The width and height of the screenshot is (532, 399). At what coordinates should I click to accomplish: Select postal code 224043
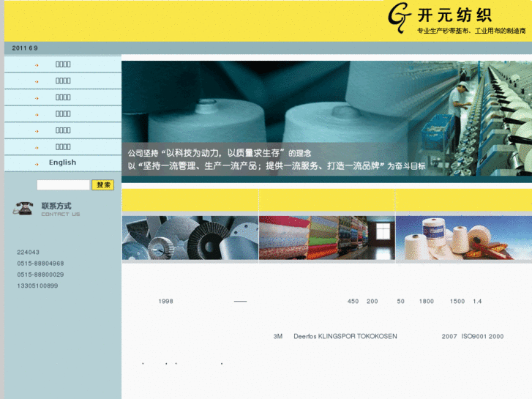(x=28, y=253)
